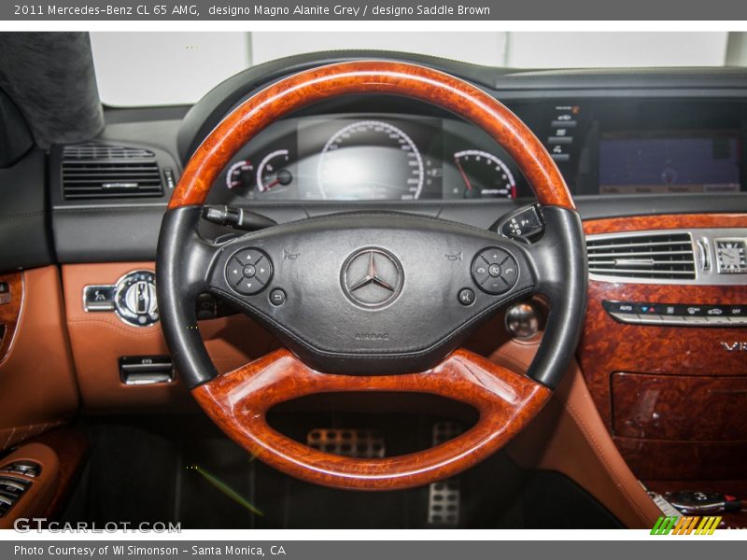Tap the volume minus on the right steering pad
Image resolution: width=747 pixels, height=560 pixels.
pos(495,285)
